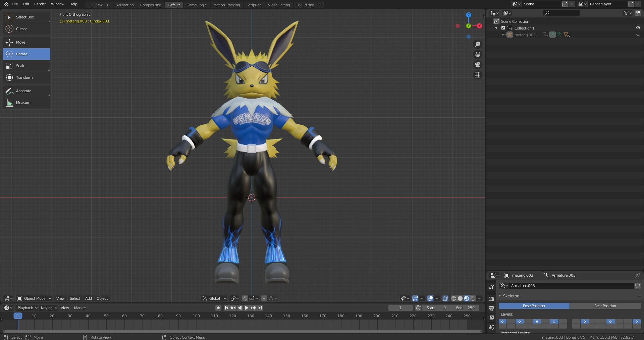The width and height of the screenshot is (644, 340).
Task: Pick the Scale tool
Action: click(26, 66)
